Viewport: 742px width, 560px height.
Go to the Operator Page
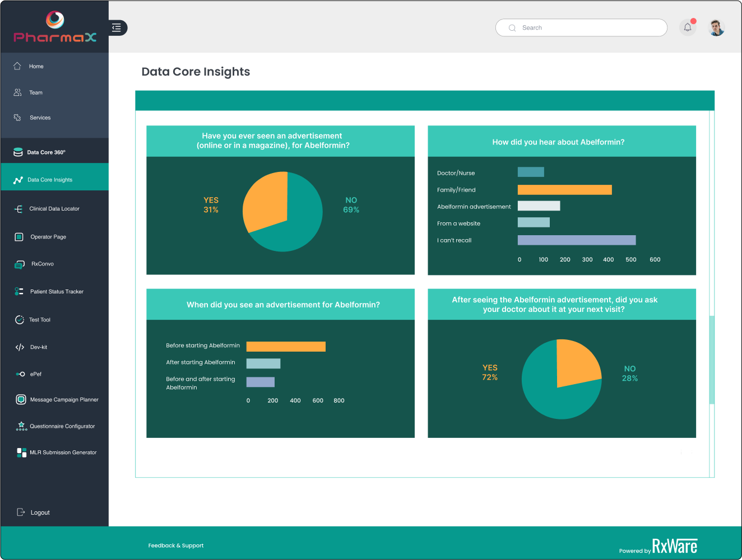point(48,237)
